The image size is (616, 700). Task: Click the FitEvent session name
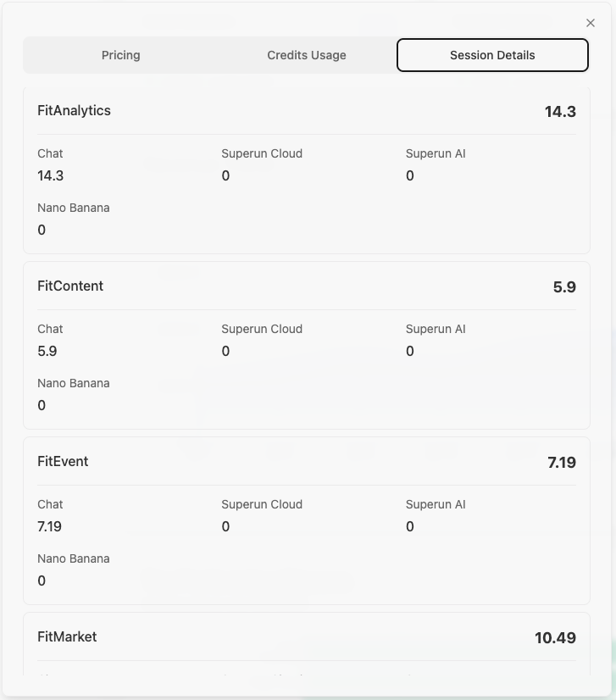[x=63, y=462]
